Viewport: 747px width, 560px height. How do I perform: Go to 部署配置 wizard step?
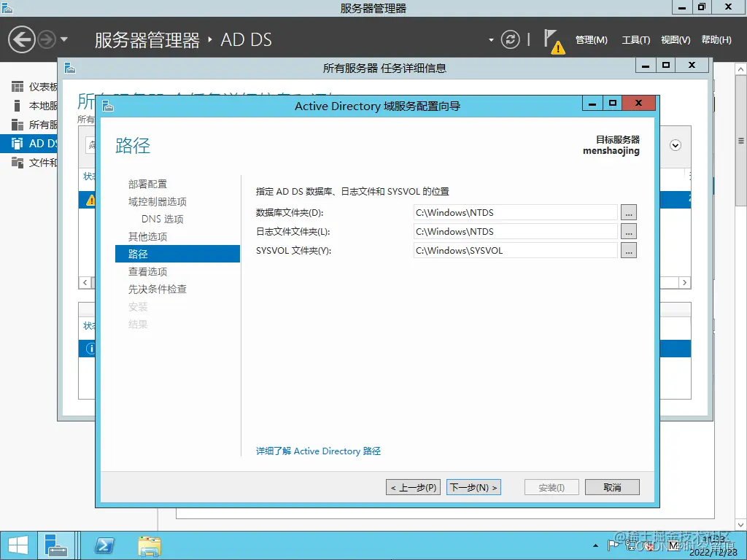point(147,184)
